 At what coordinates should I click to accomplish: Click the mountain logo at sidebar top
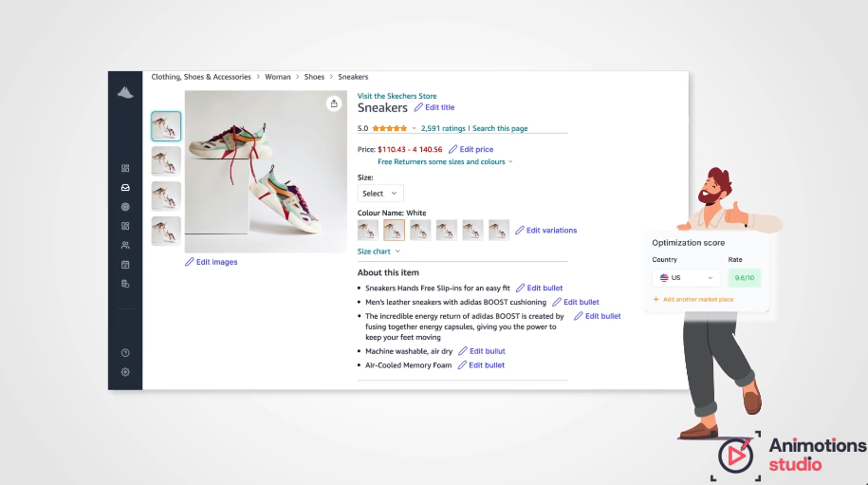coord(125,92)
